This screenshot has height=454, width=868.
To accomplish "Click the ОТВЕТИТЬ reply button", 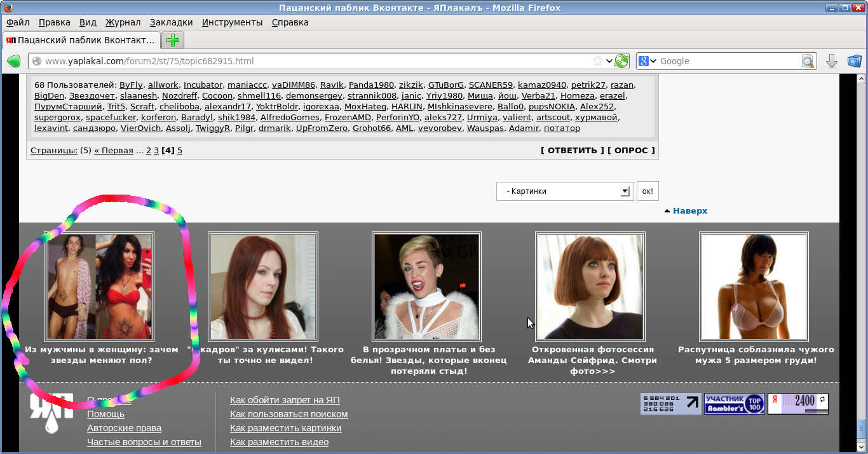I will [573, 151].
